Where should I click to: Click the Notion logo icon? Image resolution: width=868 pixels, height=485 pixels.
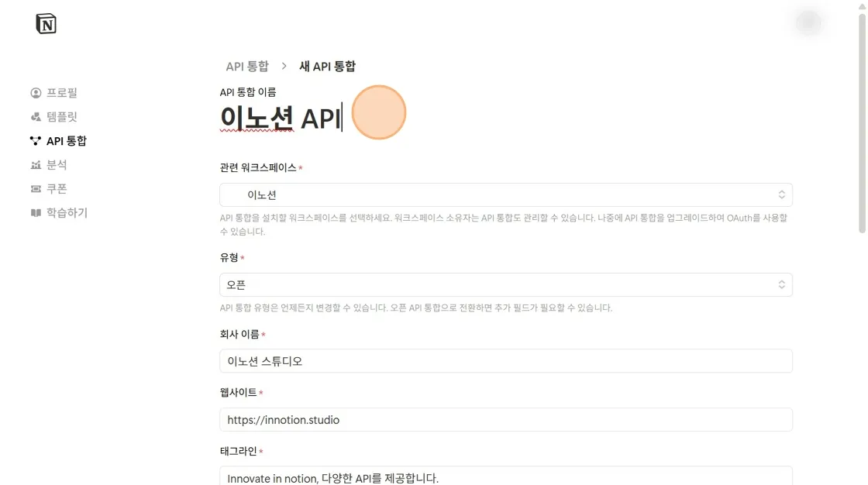[46, 24]
